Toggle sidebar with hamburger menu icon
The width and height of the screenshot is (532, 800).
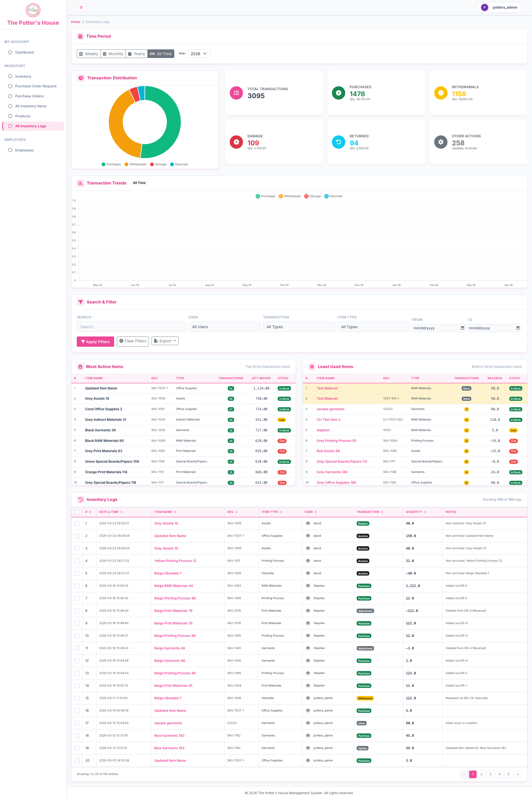(81, 7)
